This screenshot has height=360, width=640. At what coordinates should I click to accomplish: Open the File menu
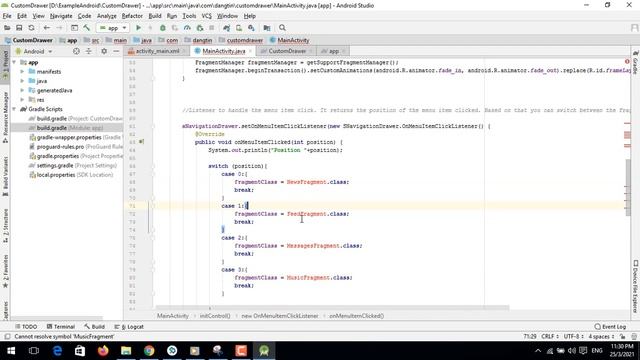tap(7, 16)
